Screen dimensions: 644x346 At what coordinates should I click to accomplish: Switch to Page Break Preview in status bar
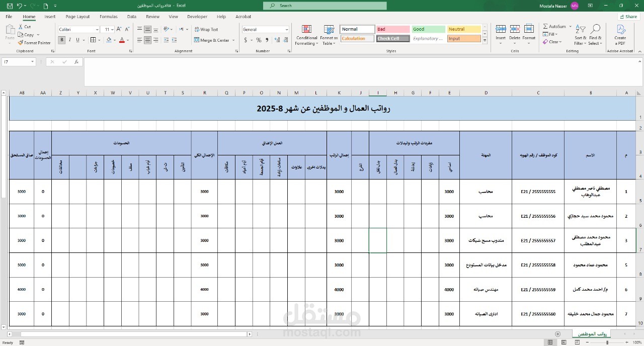pos(577,342)
